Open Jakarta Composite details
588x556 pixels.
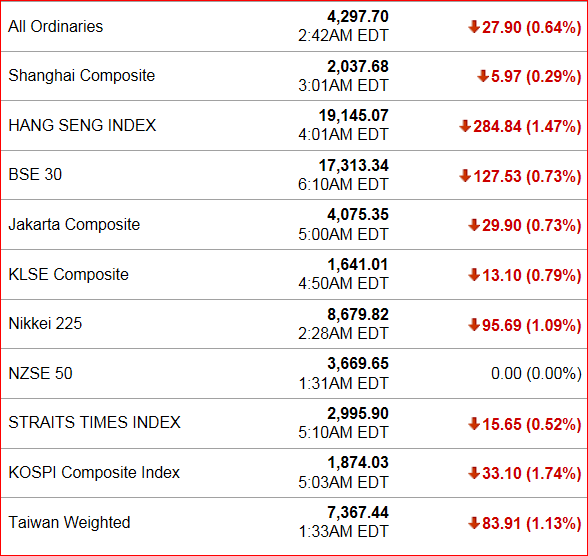point(74,225)
